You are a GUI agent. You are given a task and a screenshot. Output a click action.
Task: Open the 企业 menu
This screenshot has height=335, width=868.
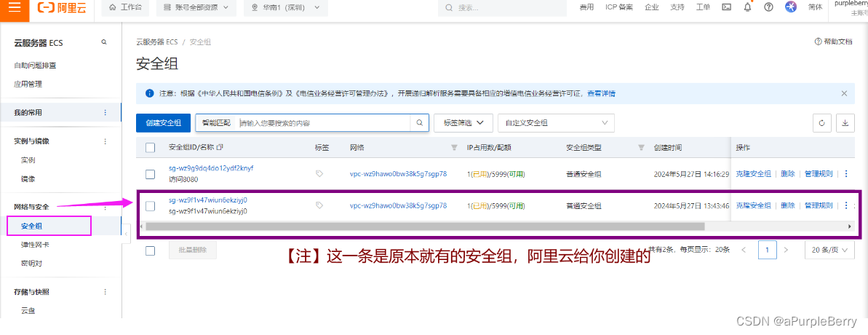652,7
